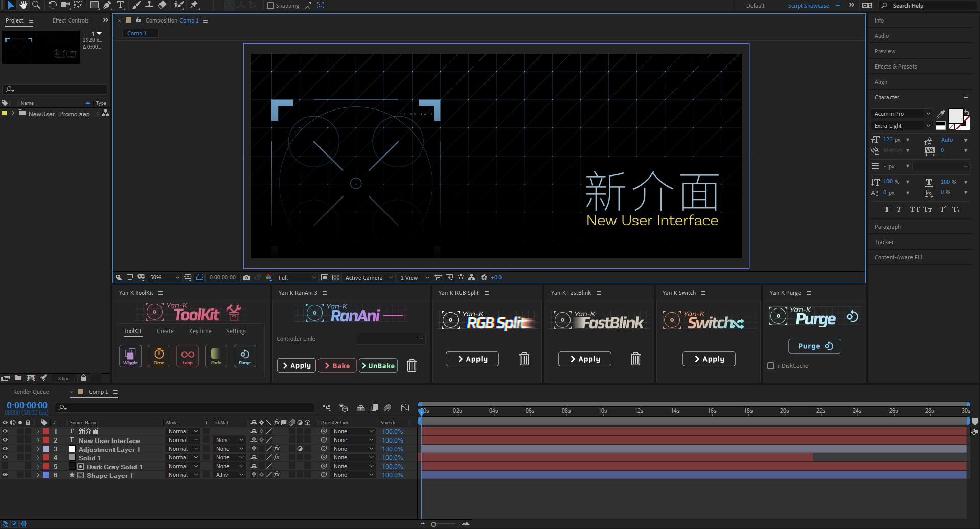Switch to the Render Queue tab
Screen dimensions: 980x529
pos(31,392)
